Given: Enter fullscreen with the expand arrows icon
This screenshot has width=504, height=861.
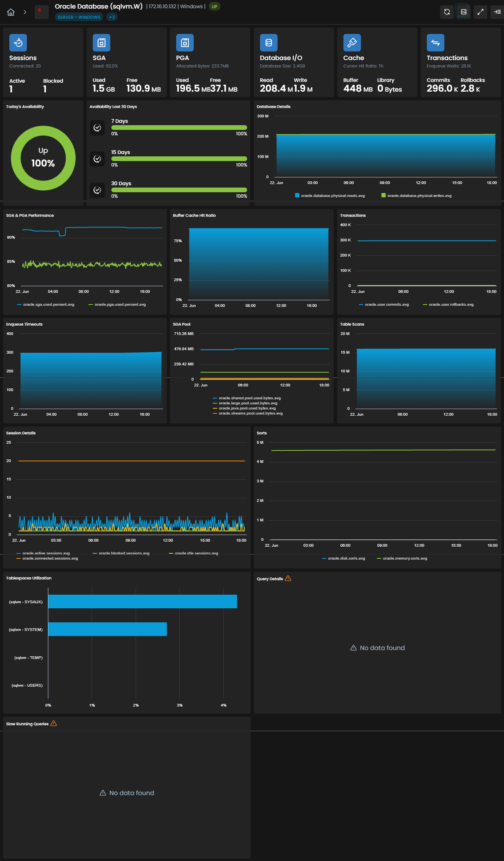Looking at the screenshot, I should point(480,12).
